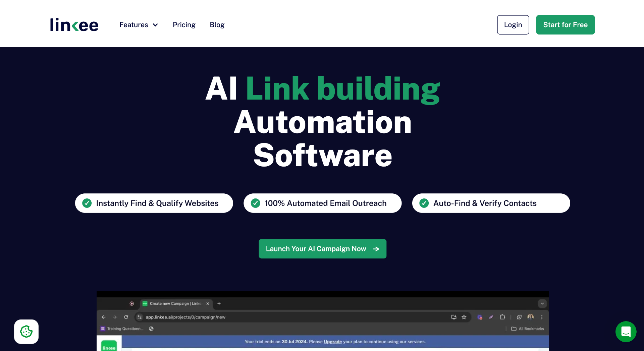Click the checkmark beside 100% Automated Email Outreach

(256, 203)
